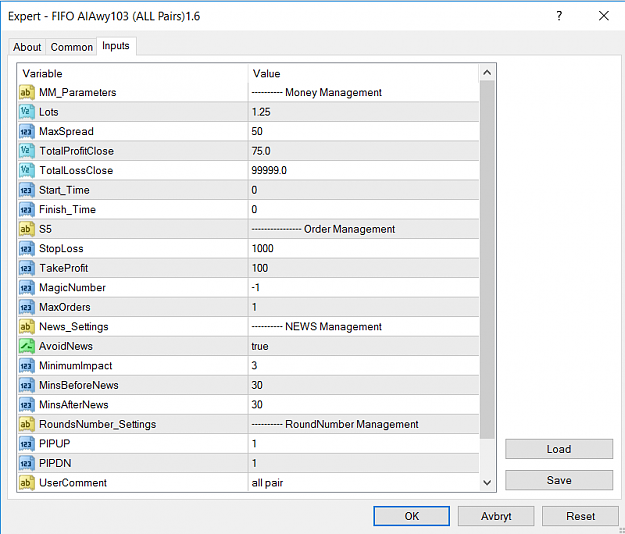The image size is (625, 534).
Task: Load a preset with the Load button
Action: point(559,449)
